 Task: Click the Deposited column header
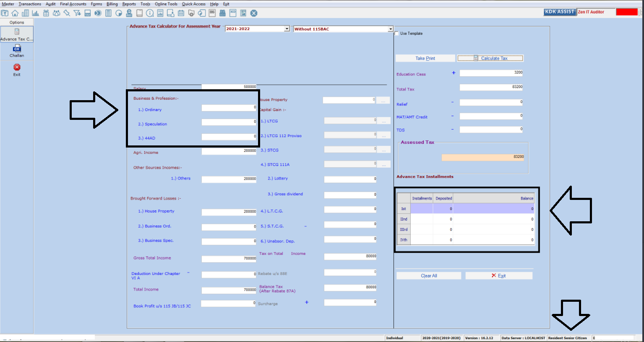tap(443, 198)
